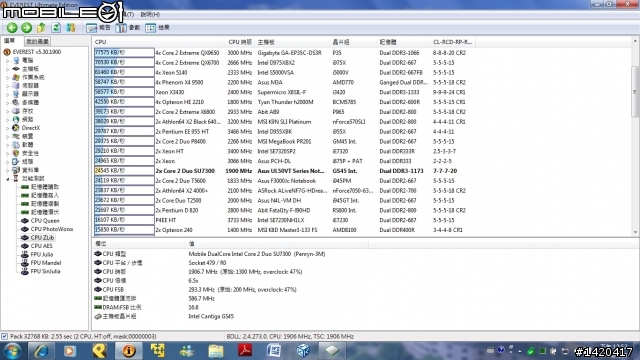Click the EVEREST orange info taskbar icon

click(129, 351)
